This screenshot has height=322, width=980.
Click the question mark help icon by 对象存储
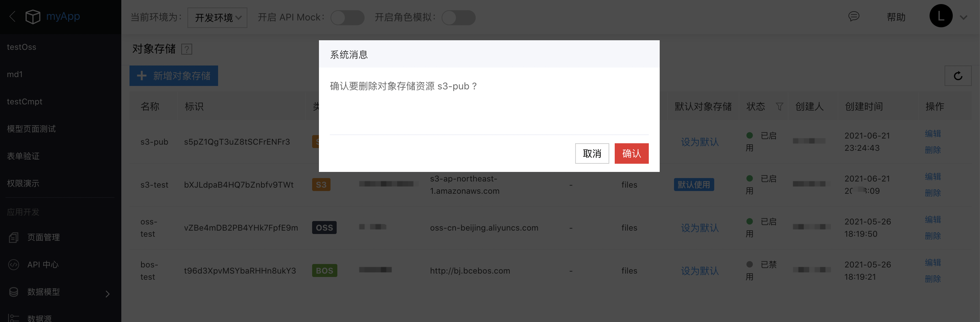coord(186,49)
